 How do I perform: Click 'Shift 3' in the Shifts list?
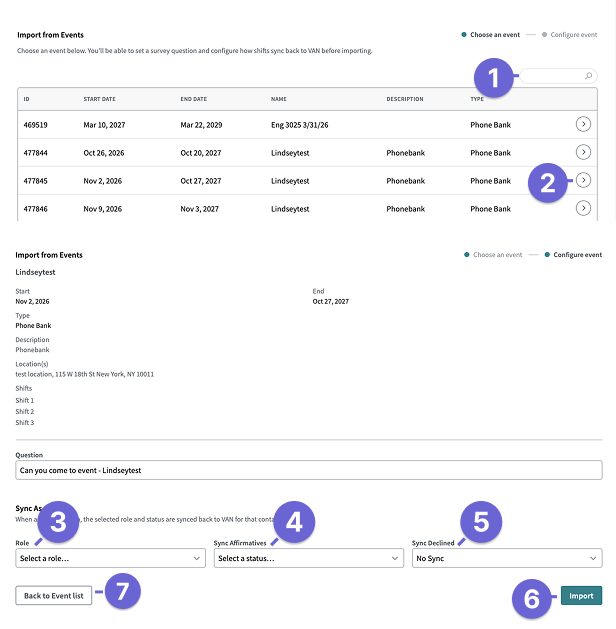(25, 422)
